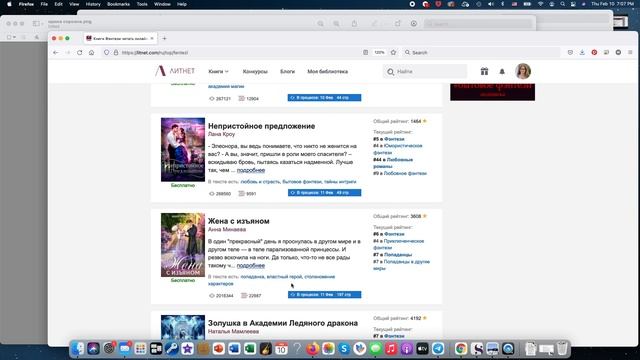640x360 pixels.
Task: Expand подробнее for Жена с изъяном
Action: 251,266
